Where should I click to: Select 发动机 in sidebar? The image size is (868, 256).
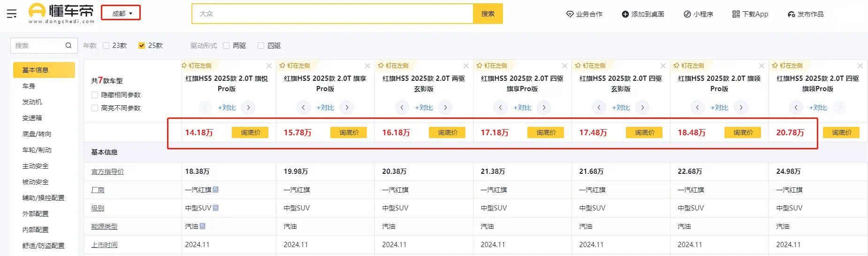32,102
